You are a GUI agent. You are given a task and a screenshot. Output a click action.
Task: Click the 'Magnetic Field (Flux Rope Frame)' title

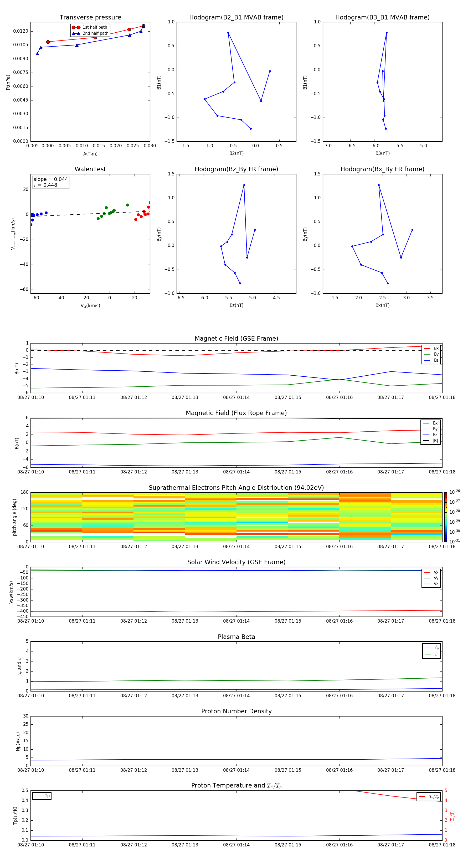(236, 413)
